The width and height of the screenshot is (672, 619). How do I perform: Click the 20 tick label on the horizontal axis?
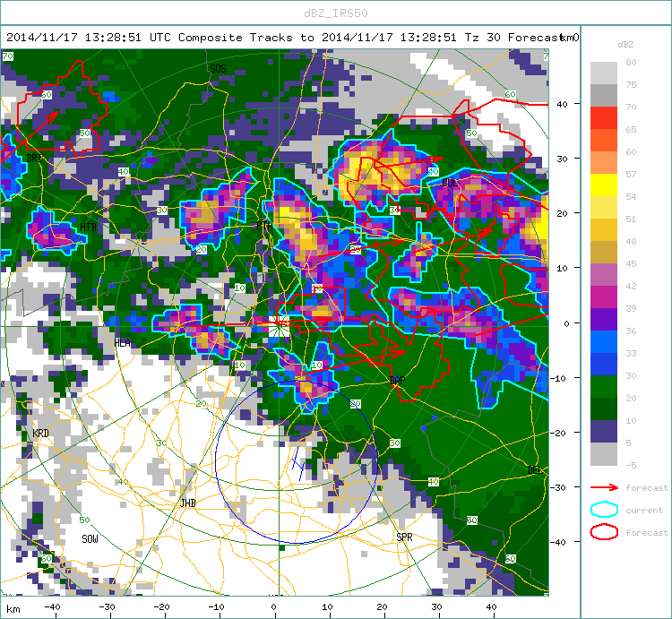tap(382, 606)
